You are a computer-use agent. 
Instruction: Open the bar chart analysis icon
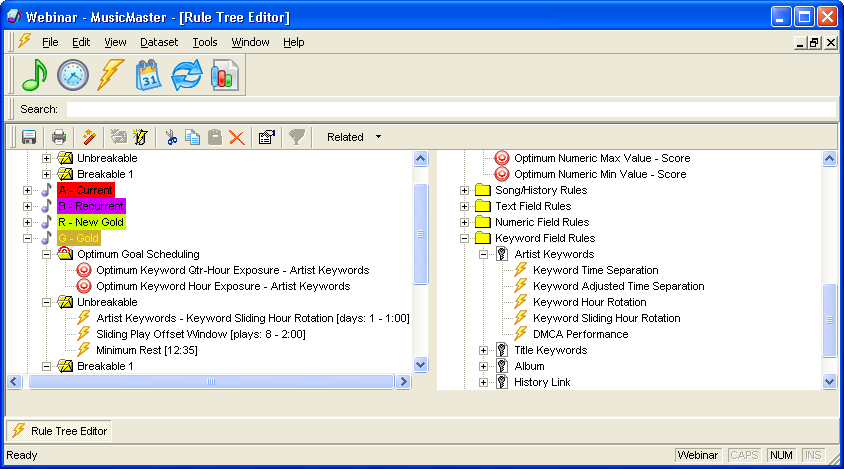tap(224, 76)
